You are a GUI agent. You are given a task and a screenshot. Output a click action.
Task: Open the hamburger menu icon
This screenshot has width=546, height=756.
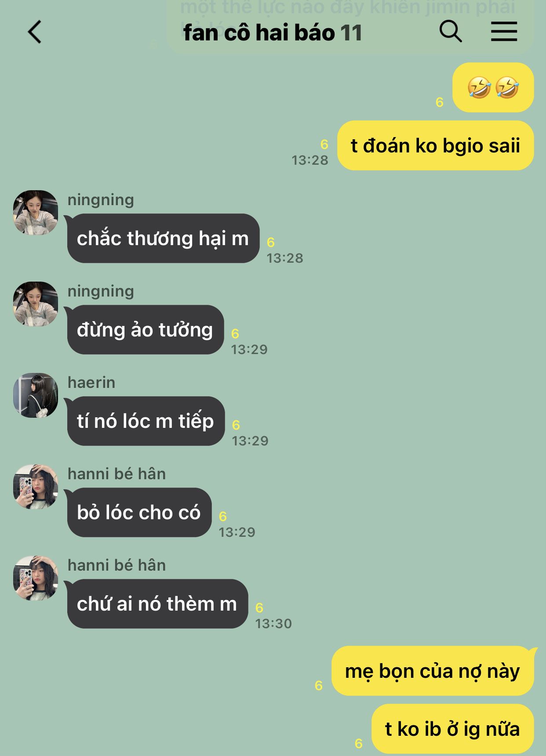click(504, 32)
